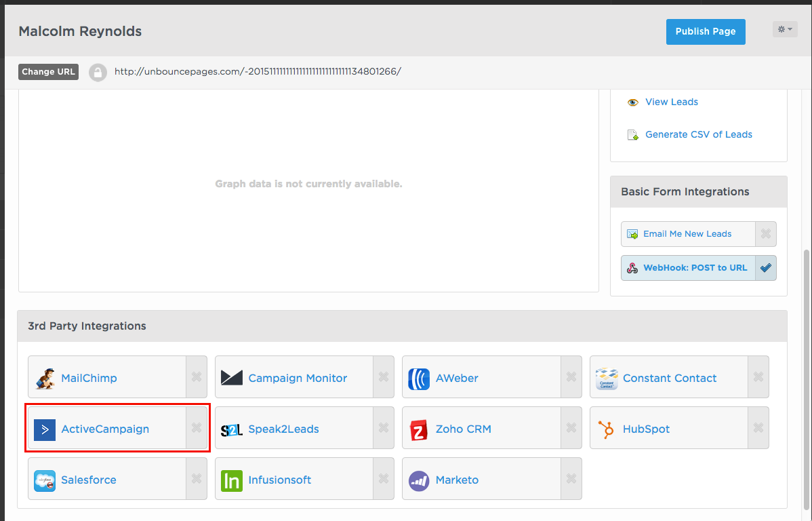Toggle the Infusionsoft integration status X
The image size is (812, 521).
pyautogui.click(x=383, y=478)
